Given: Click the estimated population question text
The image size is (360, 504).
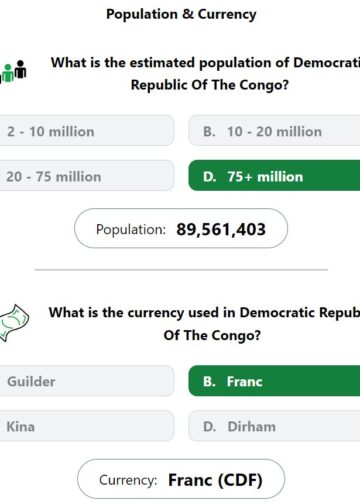Looking at the screenshot, I should (x=205, y=74).
